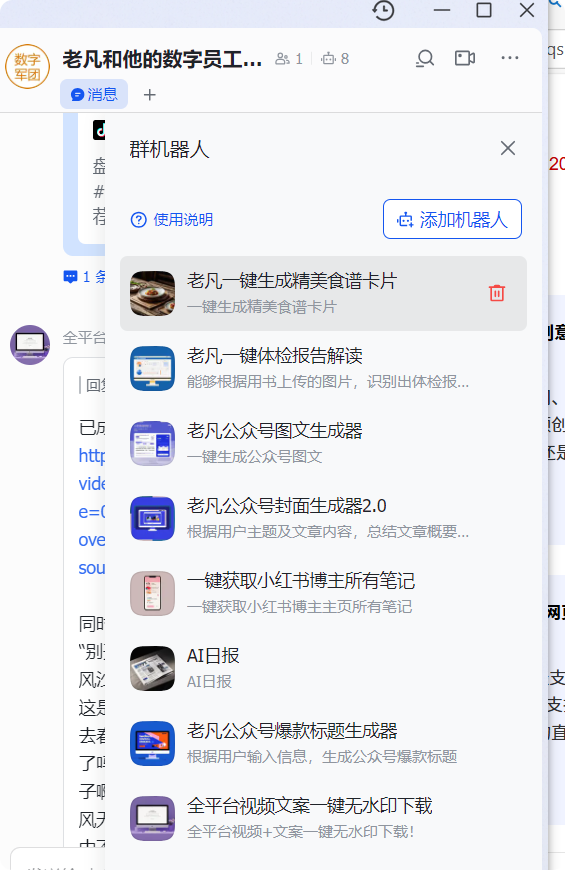This screenshot has height=870, width=565.
Task: Click the 数字军团 group avatar
Action: (27, 67)
